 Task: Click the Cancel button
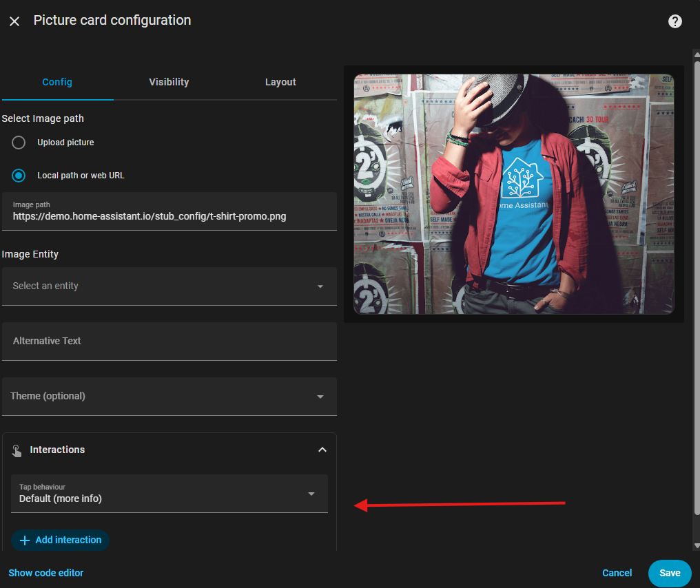pyautogui.click(x=617, y=573)
